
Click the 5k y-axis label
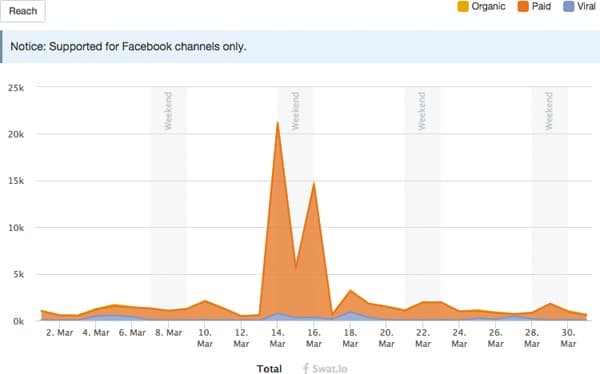(19, 274)
